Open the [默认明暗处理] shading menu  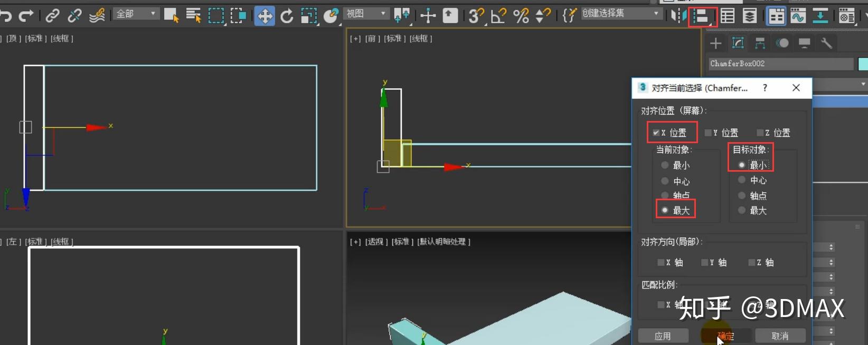444,241
